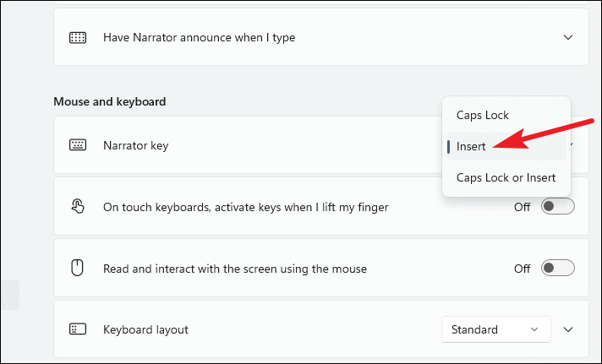Click the Keyboard layout icon
Viewport: 602px width, 364px height.
click(78, 329)
